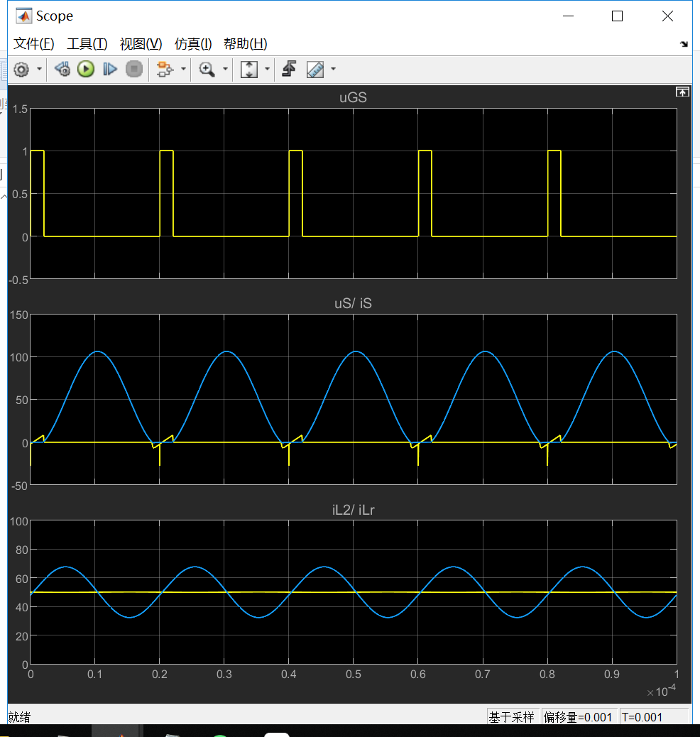Image resolution: width=700 pixels, height=737 pixels.
Task: Expand the axes scaling dropdown arrow
Action: [x=267, y=69]
